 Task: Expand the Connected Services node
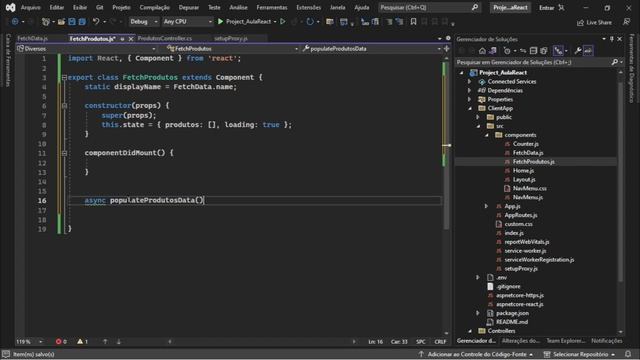(x=469, y=82)
